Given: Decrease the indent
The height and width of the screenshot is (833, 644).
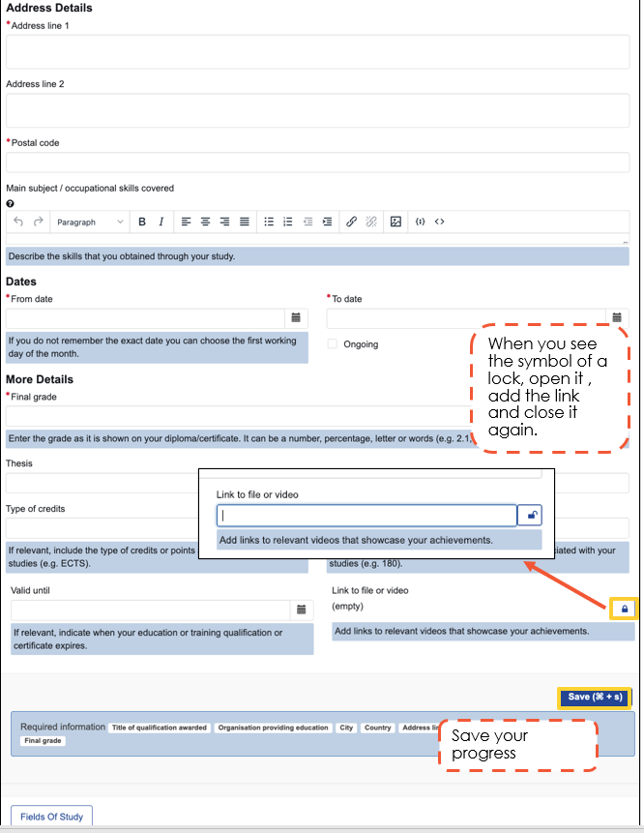Looking at the screenshot, I should [307, 222].
